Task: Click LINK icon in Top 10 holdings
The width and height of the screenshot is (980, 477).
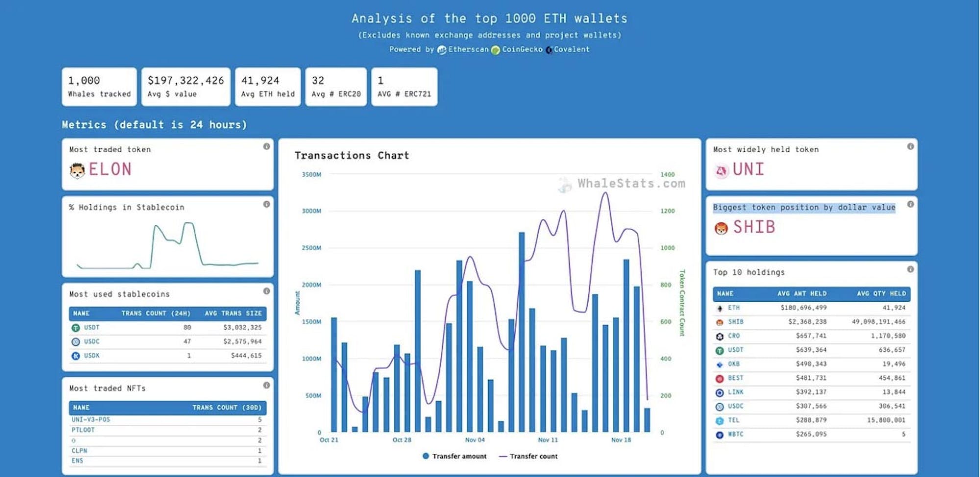Action: point(719,393)
